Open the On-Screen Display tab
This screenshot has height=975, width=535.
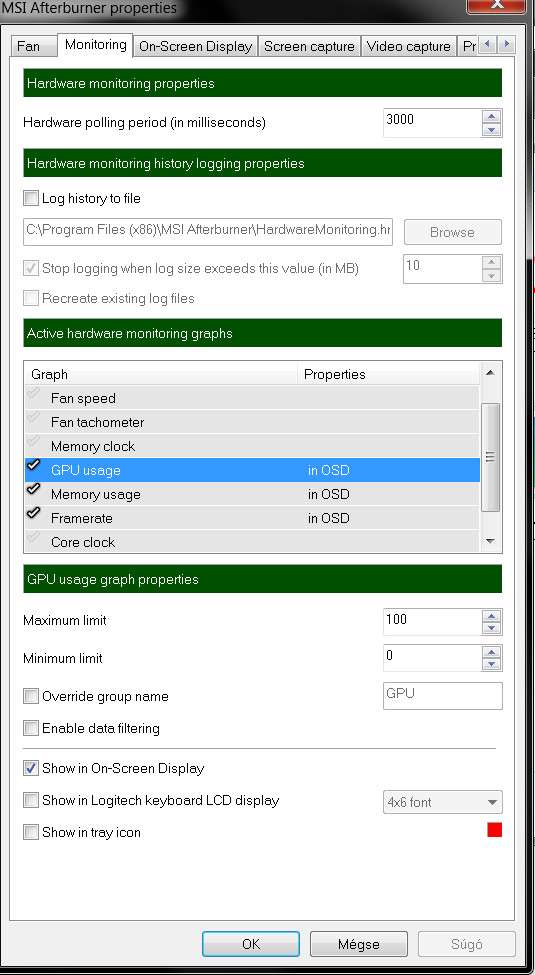coord(195,47)
